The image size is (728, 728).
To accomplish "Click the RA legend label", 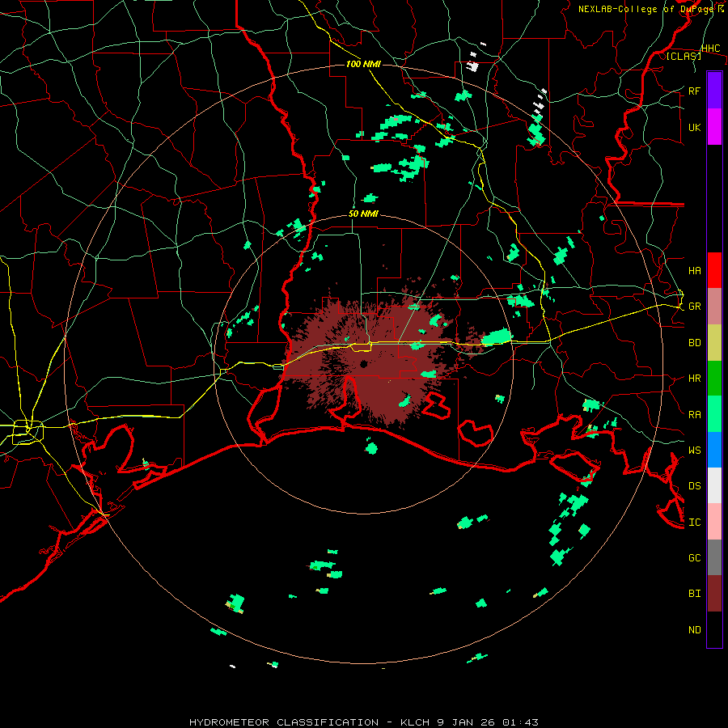I will pyautogui.click(x=695, y=414).
